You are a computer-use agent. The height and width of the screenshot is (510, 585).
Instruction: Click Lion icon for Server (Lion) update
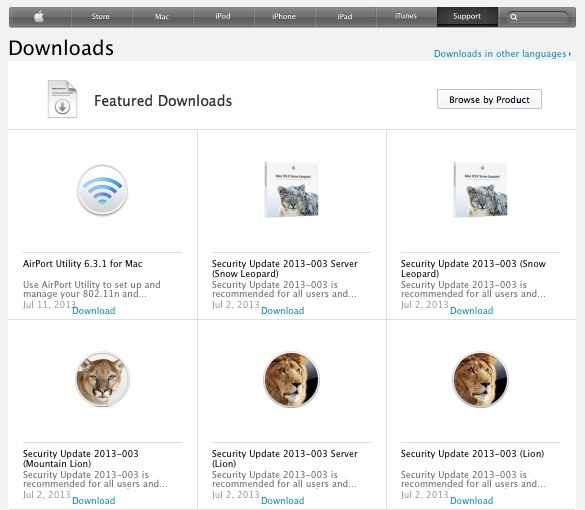click(x=291, y=379)
